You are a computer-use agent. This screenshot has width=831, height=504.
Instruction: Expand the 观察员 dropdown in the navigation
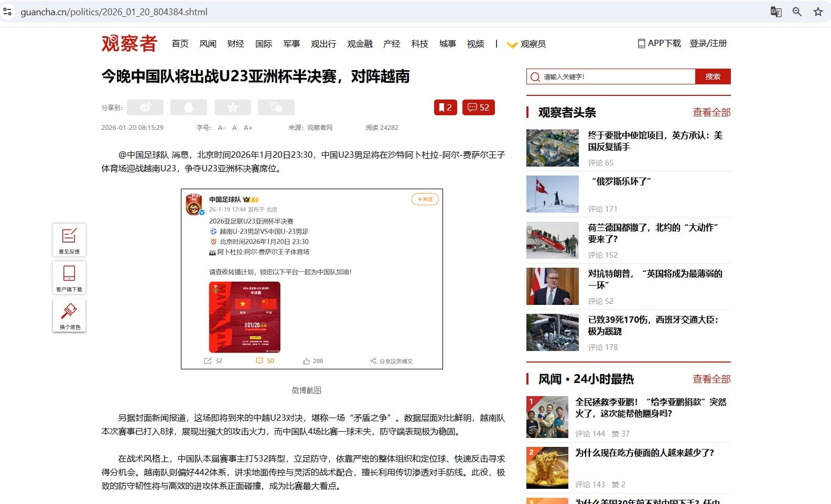pyautogui.click(x=527, y=44)
